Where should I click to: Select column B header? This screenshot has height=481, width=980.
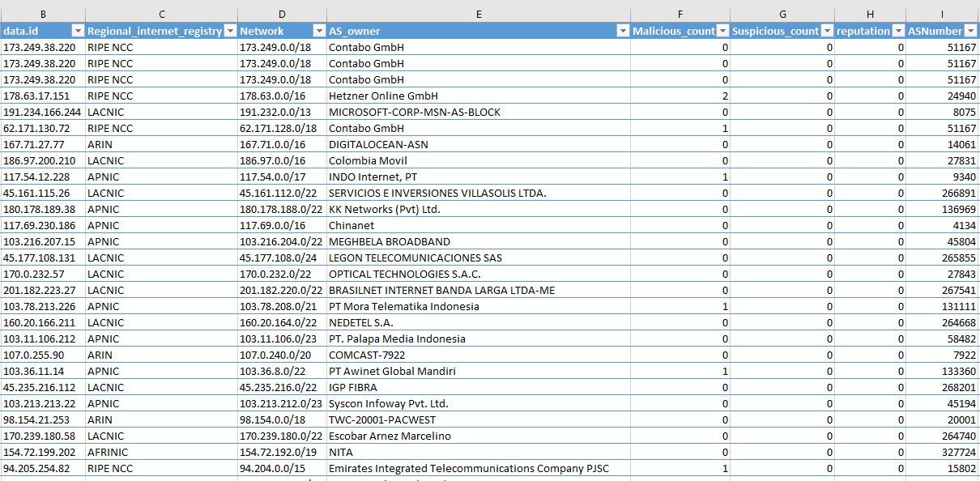43,14
